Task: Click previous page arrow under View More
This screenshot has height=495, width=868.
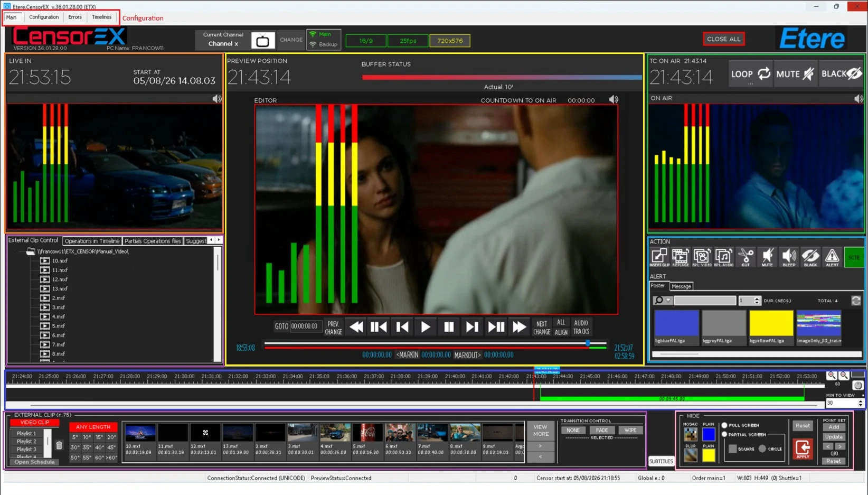Action: (540, 457)
